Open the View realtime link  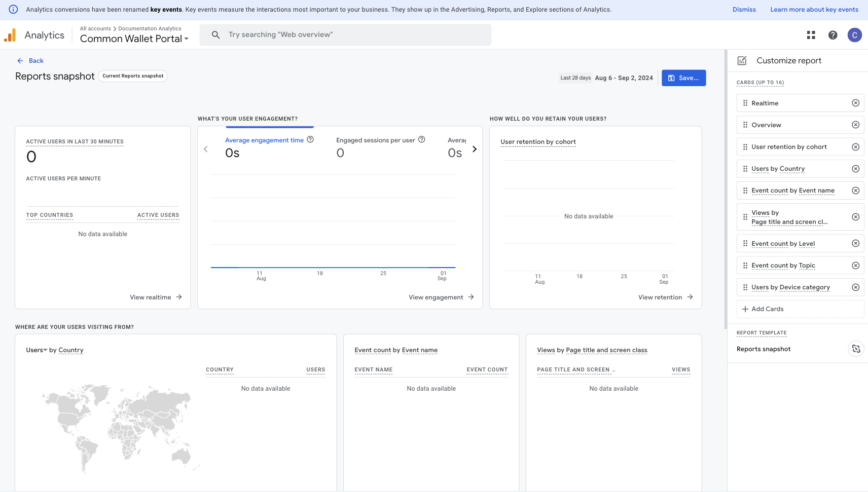coord(156,297)
